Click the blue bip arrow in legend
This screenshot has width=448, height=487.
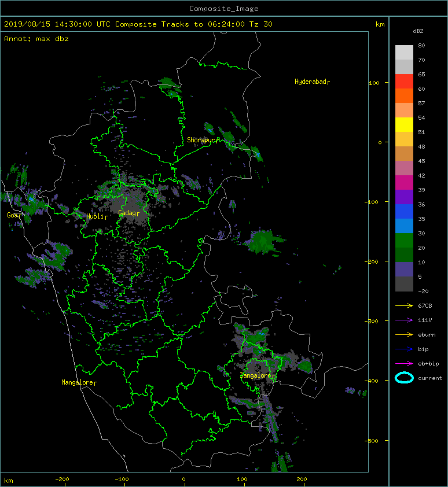(x=404, y=349)
